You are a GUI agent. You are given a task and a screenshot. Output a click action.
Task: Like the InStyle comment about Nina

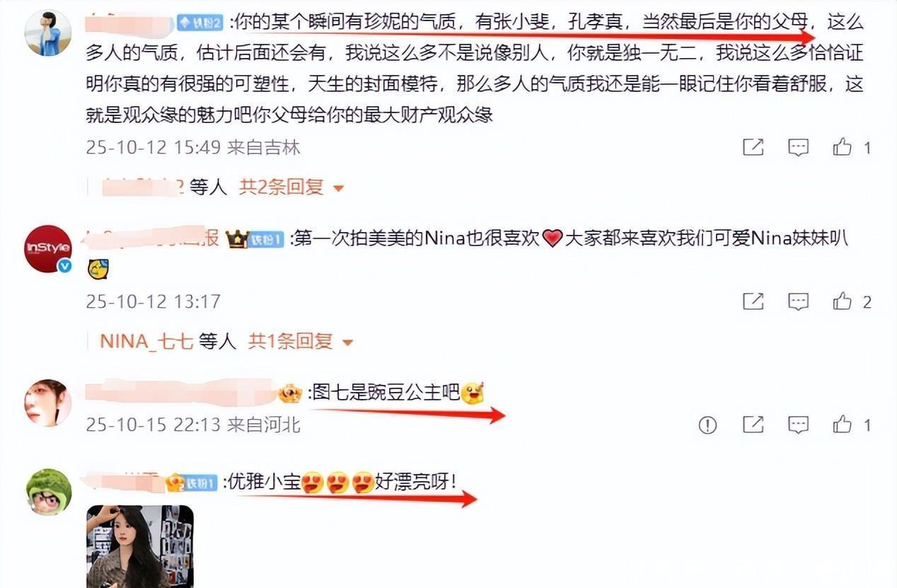(842, 301)
